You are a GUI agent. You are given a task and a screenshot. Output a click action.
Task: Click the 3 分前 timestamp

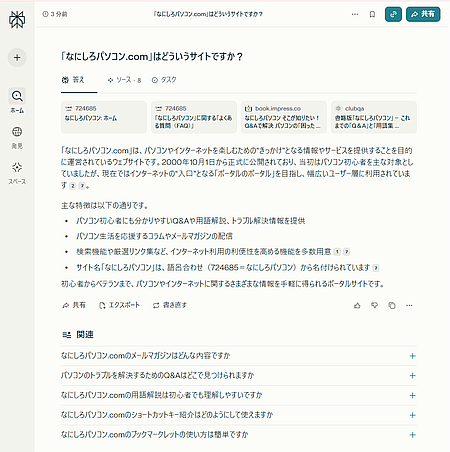pyautogui.click(x=55, y=14)
